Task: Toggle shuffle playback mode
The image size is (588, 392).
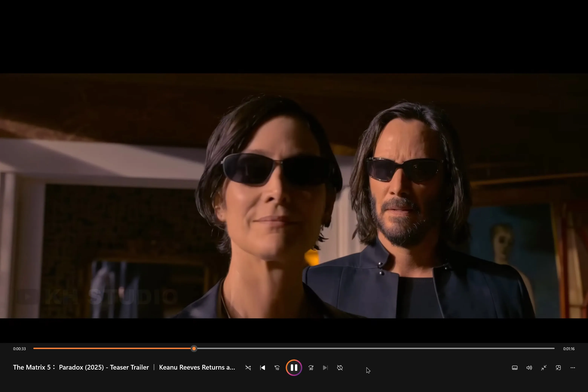Action: coord(248,368)
